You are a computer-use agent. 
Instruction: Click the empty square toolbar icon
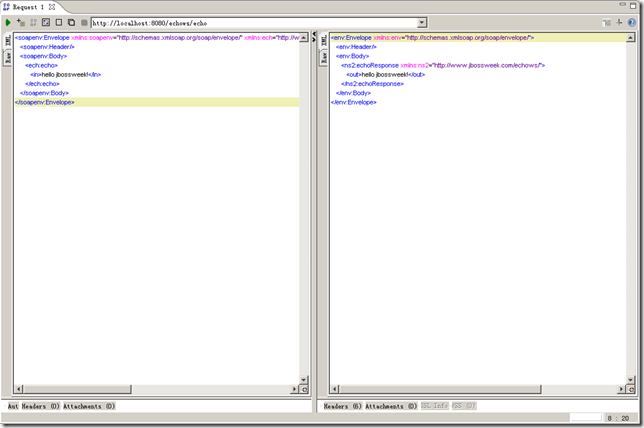[59, 23]
